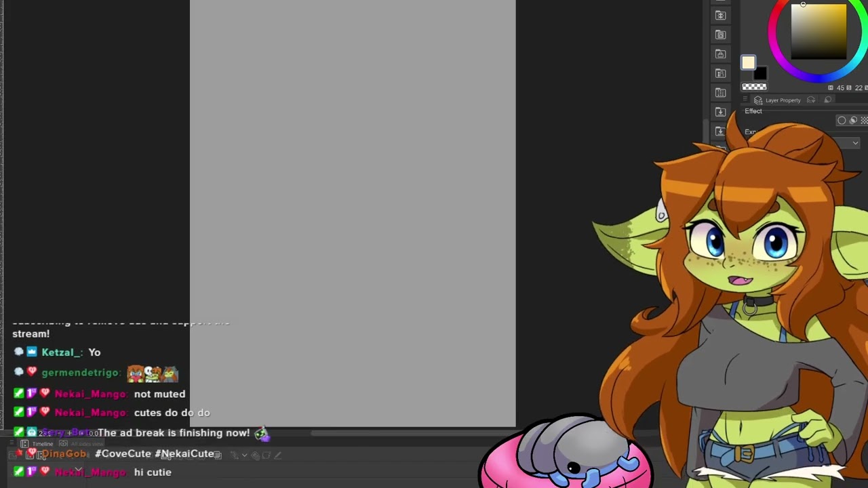Toggle the Tone dotted effect button
The image size is (868, 488).
865,120
